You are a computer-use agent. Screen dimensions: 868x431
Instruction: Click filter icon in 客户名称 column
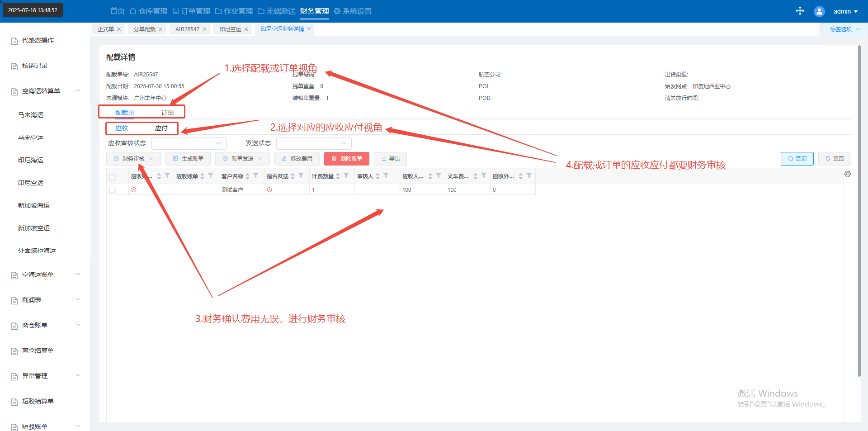tap(256, 176)
